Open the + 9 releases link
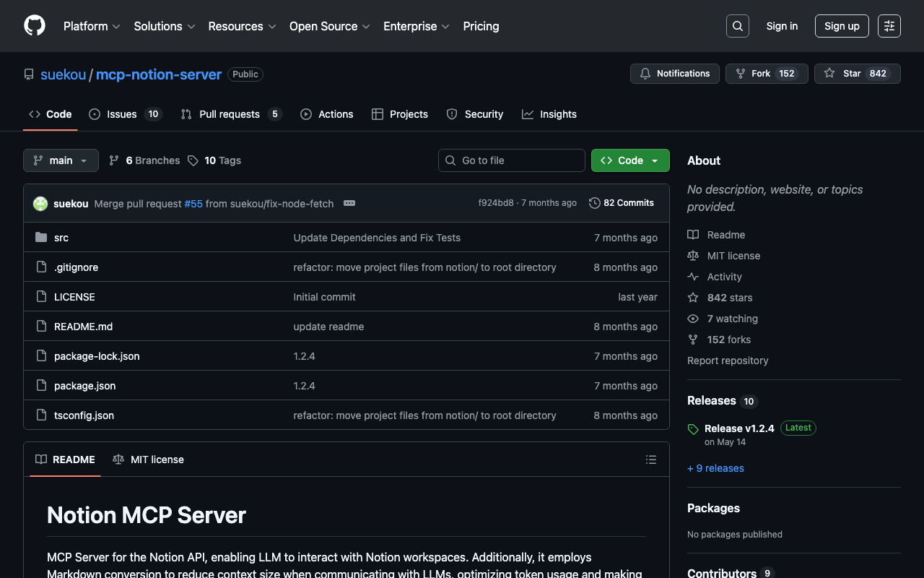 click(715, 468)
